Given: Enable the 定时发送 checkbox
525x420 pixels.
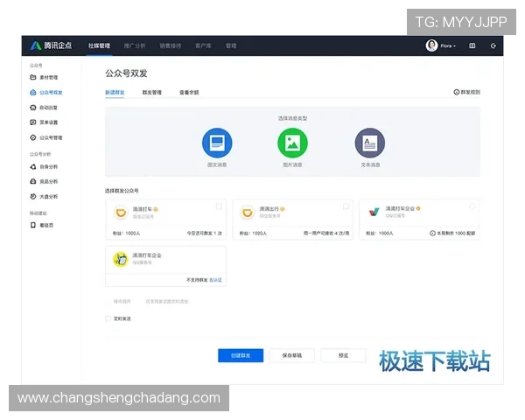Looking at the screenshot, I should tap(108, 318).
